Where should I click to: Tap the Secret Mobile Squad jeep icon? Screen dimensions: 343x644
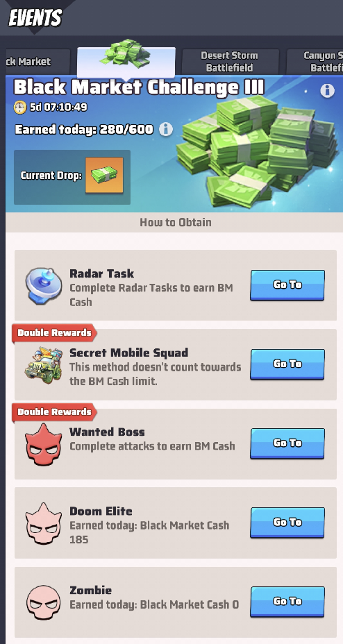(43, 365)
